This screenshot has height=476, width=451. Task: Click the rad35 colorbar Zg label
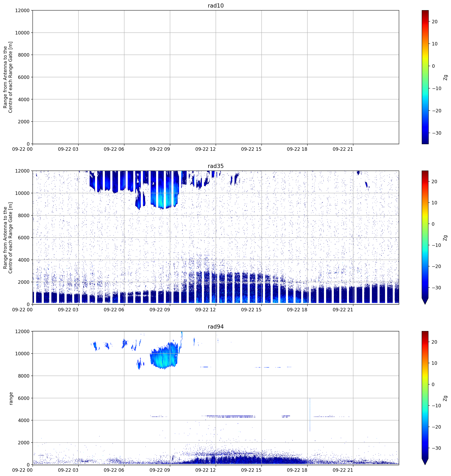click(445, 238)
